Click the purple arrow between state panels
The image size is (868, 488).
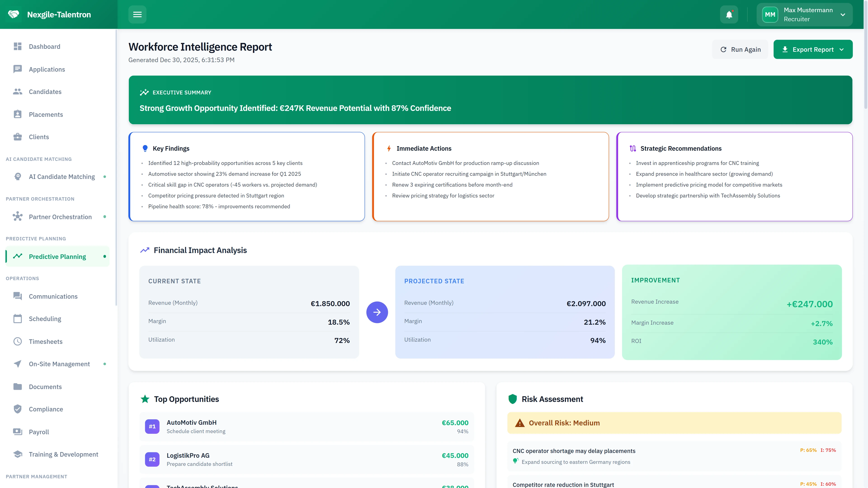click(x=377, y=312)
